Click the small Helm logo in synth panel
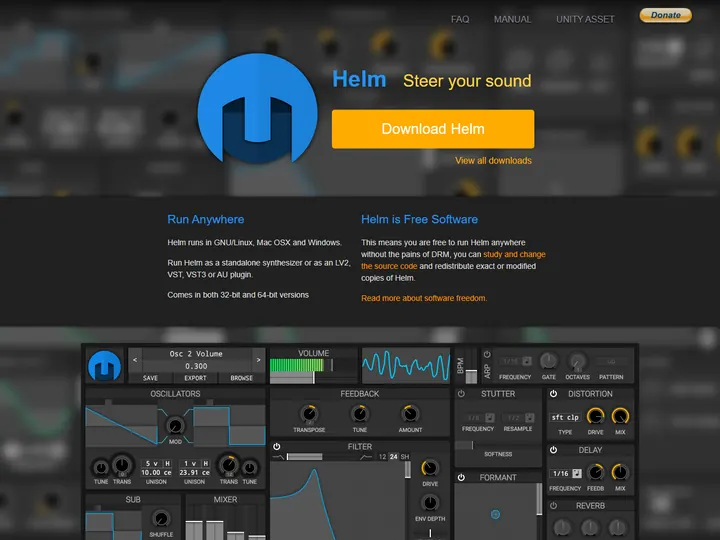 [105, 366]
